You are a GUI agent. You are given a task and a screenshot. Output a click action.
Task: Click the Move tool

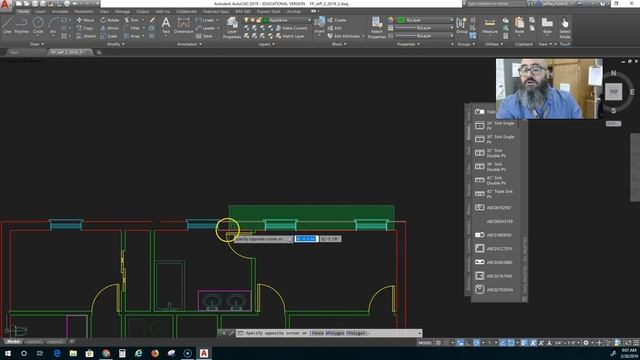coord(85,20)
